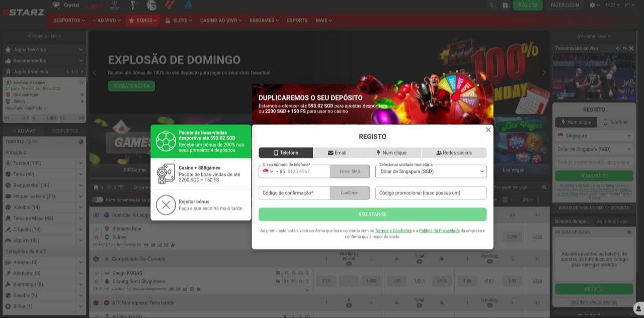Click the bet slip settings gear icon
Viewport: 644px width, 318px height.
click(629, 232)
